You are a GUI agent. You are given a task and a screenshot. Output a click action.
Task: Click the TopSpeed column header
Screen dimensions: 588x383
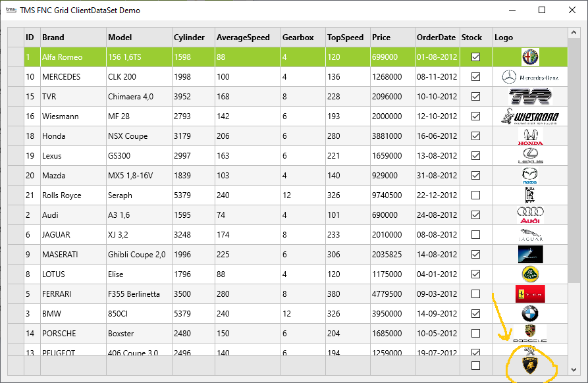[x=348, y=38]
